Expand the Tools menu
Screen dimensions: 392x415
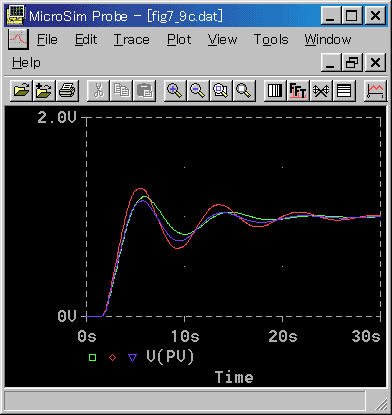pos(271,40)
